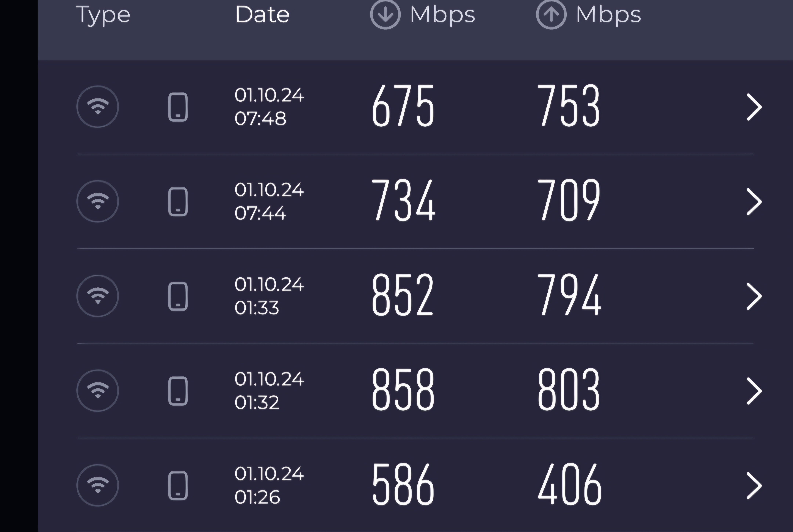The image size is (793, 532).
Task: Click the phone device icon for the 07:44 test
Action: coord(178,202)
